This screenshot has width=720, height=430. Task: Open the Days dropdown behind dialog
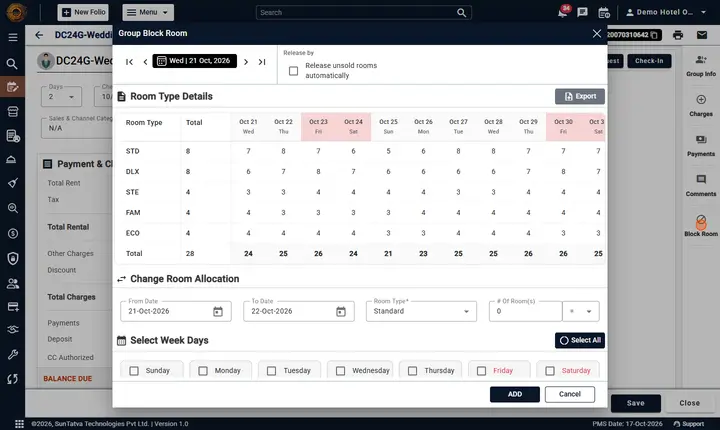pos(61,96)
